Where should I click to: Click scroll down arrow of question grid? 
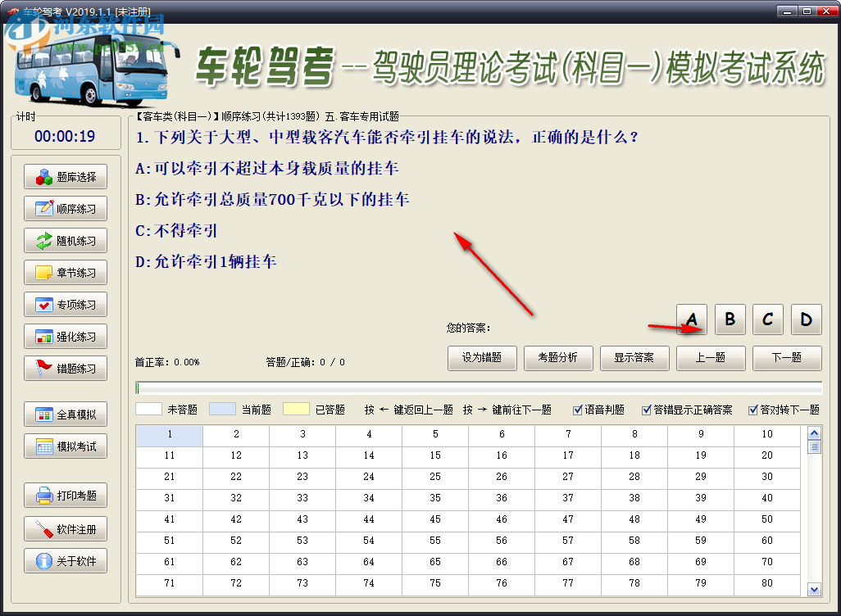814,589
